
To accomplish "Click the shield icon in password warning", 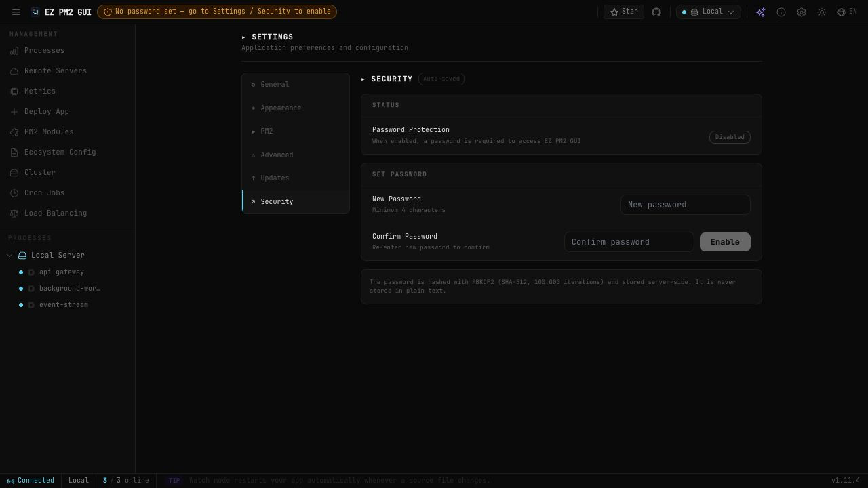I will 108,12.
